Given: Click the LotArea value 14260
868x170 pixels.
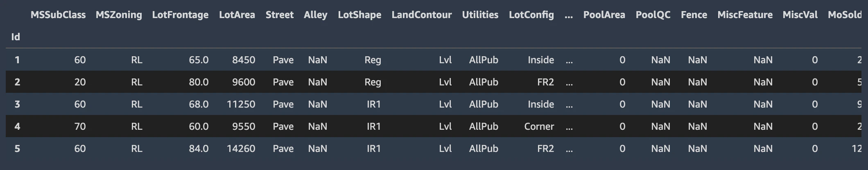Looking at the screenshot, I should point(241,149).
